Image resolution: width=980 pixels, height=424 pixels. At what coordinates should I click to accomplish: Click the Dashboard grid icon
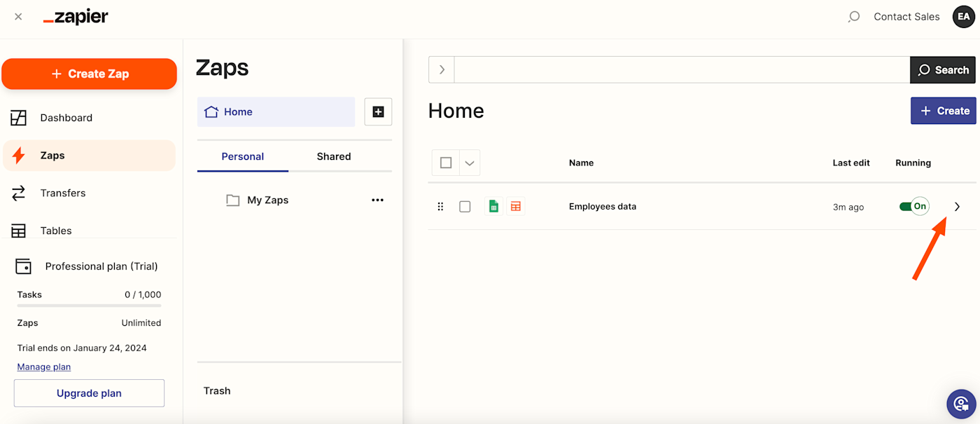[x=19, y=118]
